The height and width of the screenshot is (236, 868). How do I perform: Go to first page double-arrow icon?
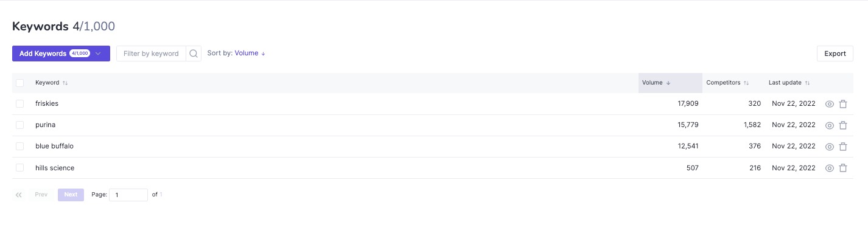tap(19, 195)
